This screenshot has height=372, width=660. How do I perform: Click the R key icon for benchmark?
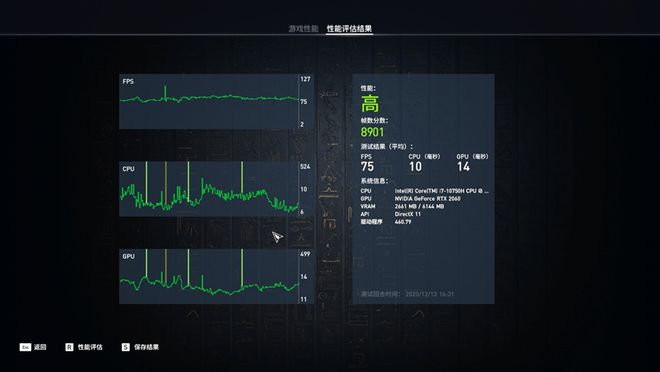tap(69, 347)
